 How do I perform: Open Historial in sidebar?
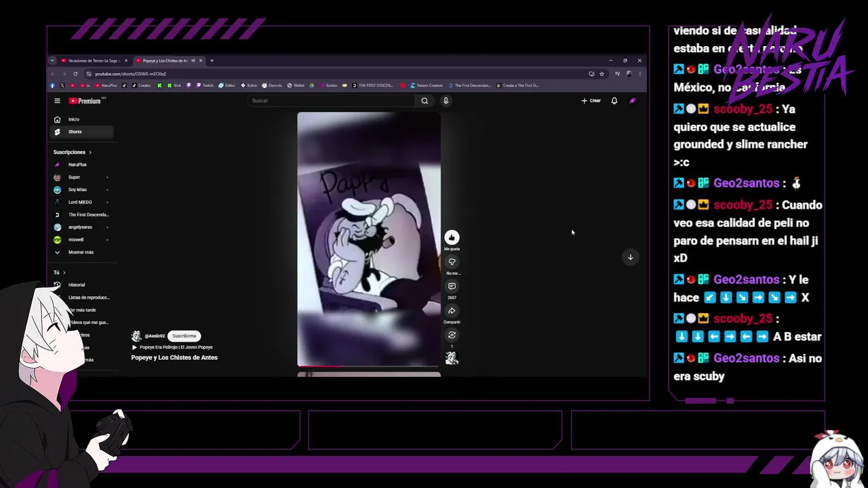click(x=82, y=285)
